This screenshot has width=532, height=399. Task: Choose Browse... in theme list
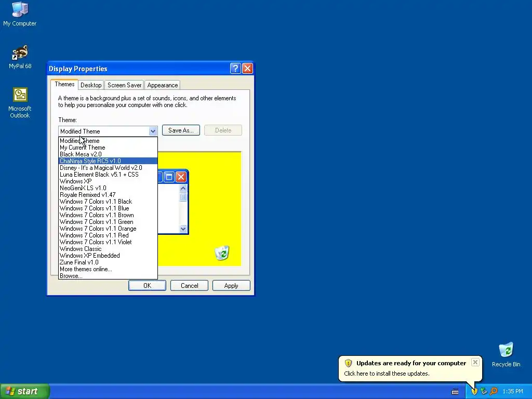tap(108, 276)
